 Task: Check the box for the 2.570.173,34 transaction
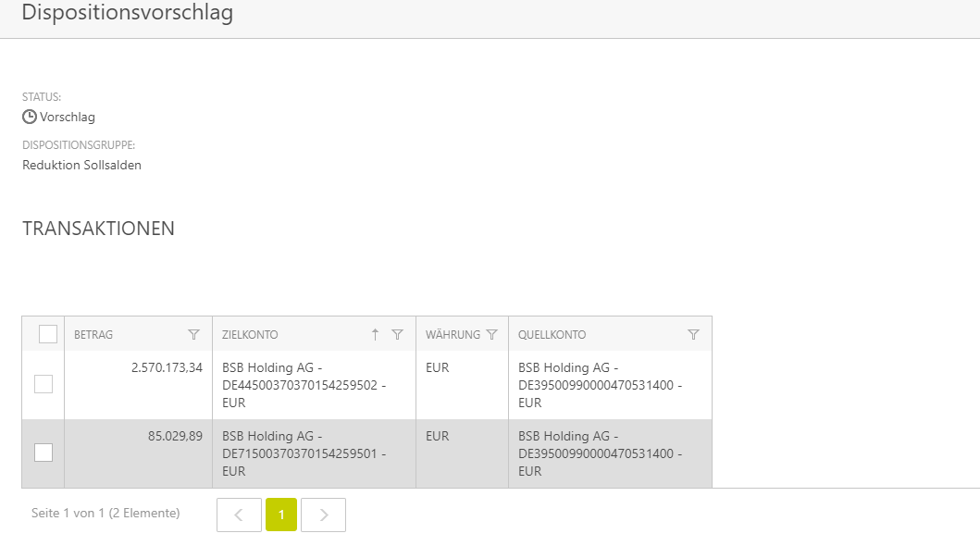coord(43,384)
